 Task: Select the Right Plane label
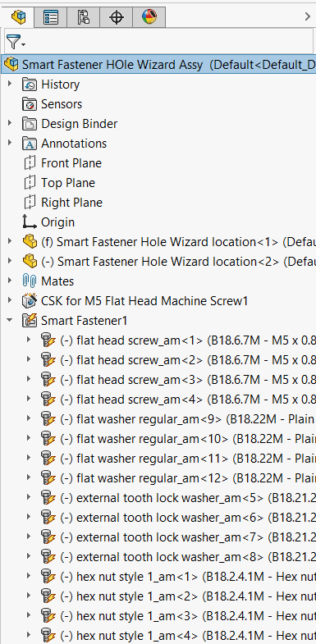(x=71, y=203)
